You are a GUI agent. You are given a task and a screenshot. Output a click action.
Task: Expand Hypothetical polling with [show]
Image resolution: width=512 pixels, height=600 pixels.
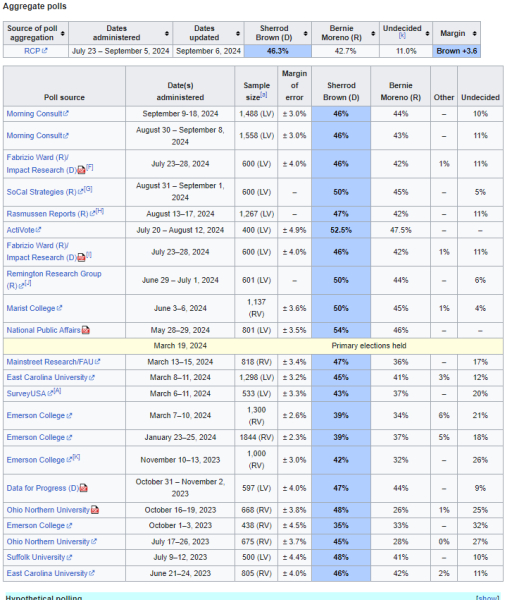tap(488, 597)
